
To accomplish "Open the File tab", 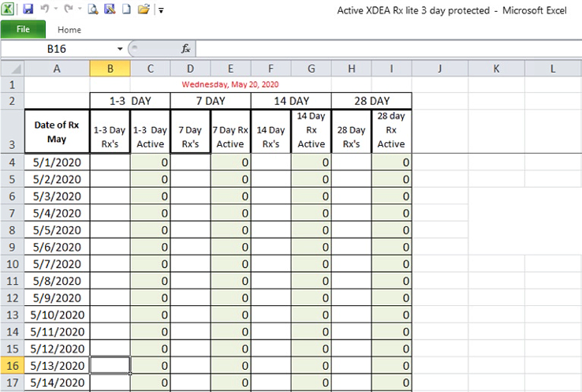I will tap(23, 29).
